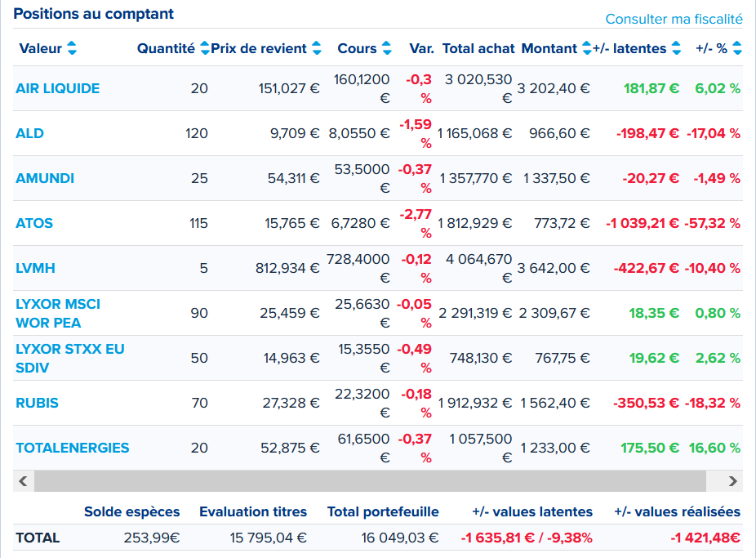The image size is (756, 558).
Task: Open ALD stock page
Action: coord(30,133)
